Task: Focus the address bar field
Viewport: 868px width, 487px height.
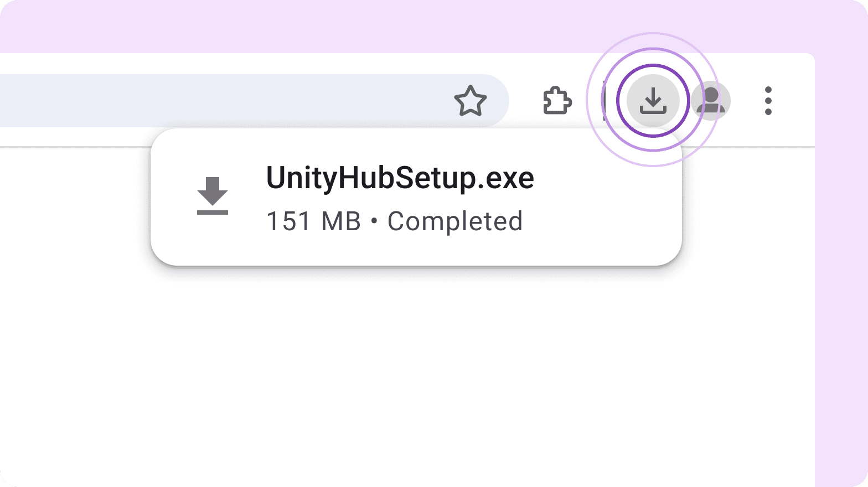Action: 221,101
